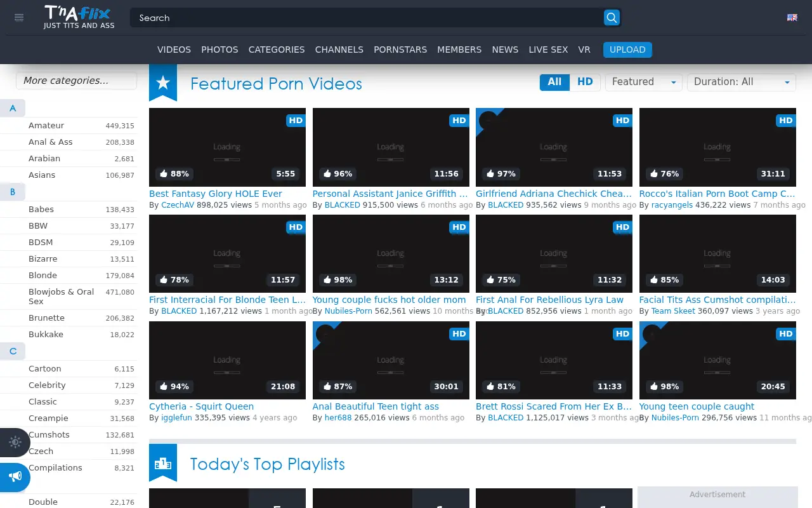Screen dimensions: 812x508
Task: Open the Featured sort dropdown
Action: [x=643, y=82]
